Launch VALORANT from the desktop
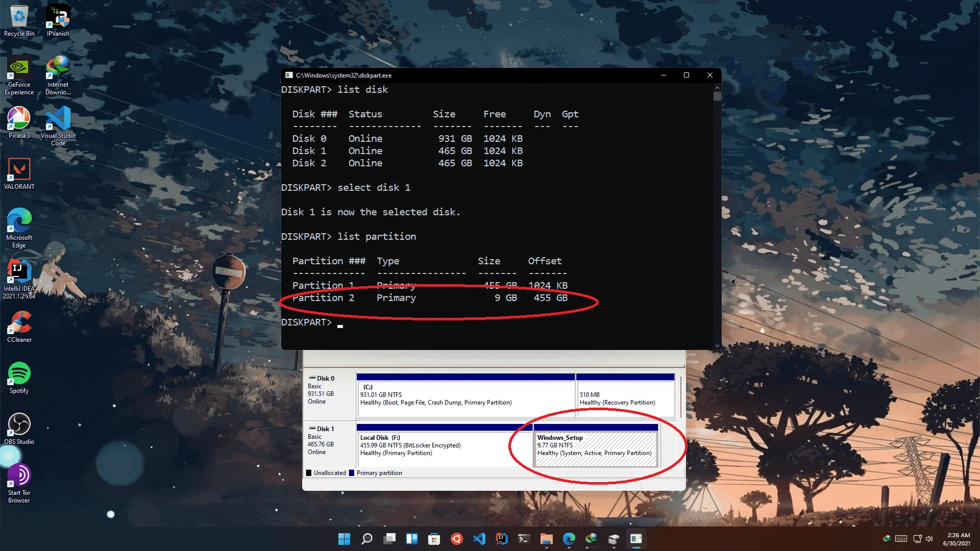 tap(19, 174)
